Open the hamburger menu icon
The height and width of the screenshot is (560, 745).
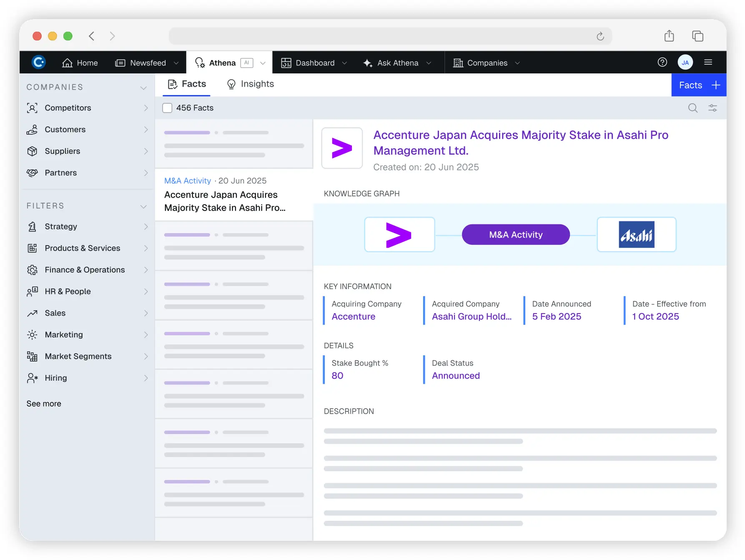click(708, 63)
